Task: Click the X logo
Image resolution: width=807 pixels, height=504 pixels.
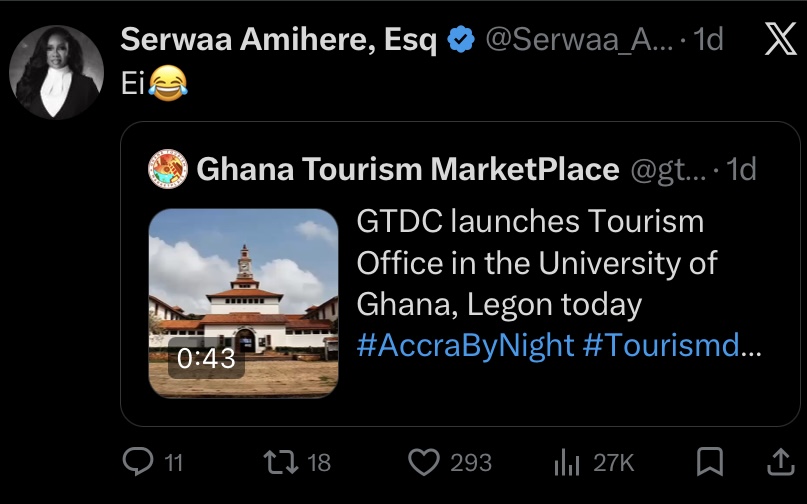Action: [780, 39]
